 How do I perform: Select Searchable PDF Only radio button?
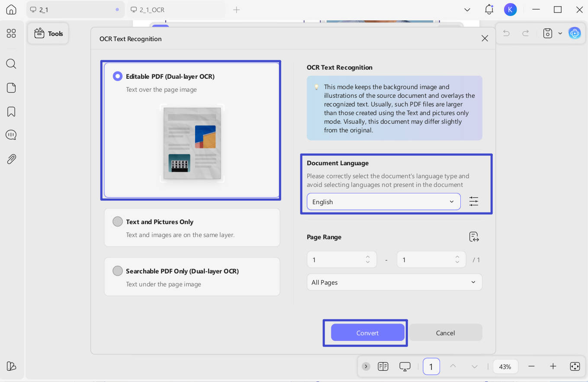pos(118,271)
